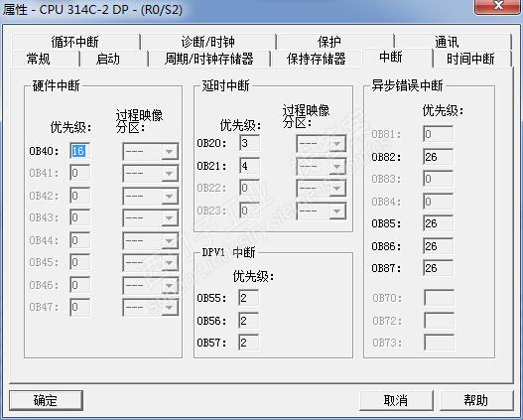Close the CPU 314C-2 DP properties dialog
This screenshot has width=523, height=420.
click(498, 6)
